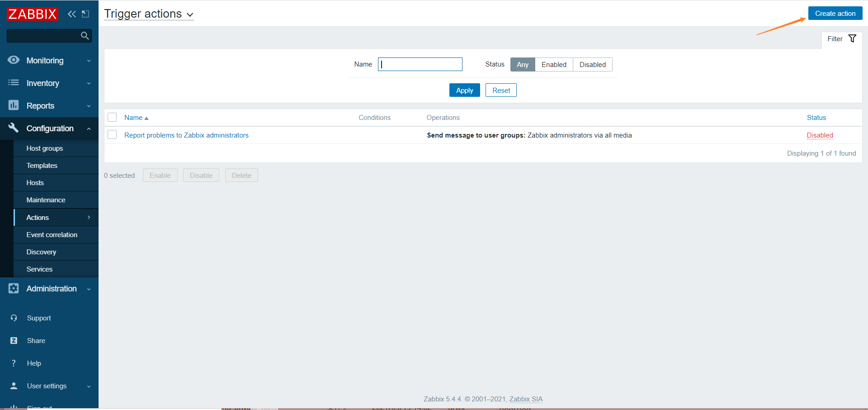This screenshot has height=410, width=868.
Task: Open the Share link
Action: pos(36,341)
